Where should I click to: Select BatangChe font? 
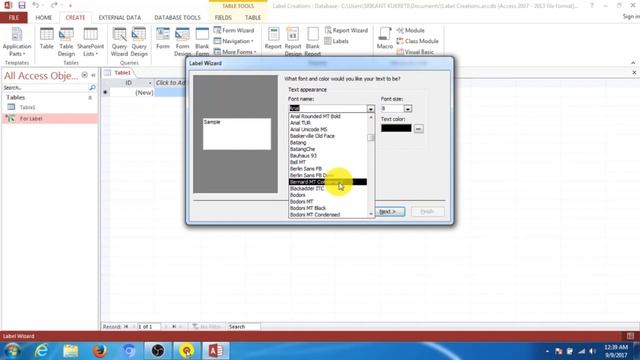pyautogui.click(x=328, y=149)
